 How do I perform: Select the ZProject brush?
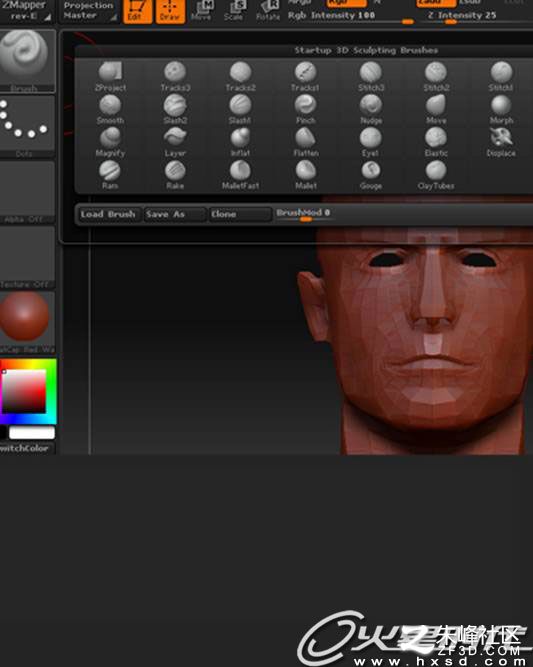click(111, 76)
